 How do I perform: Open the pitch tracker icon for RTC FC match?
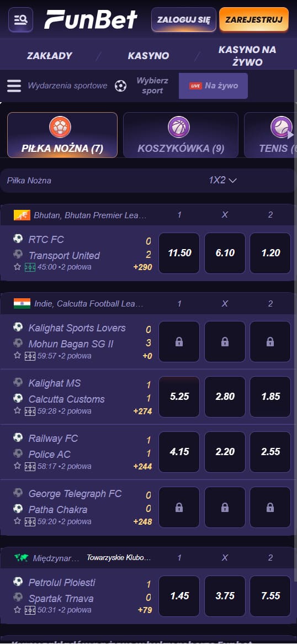click(30, 267)
